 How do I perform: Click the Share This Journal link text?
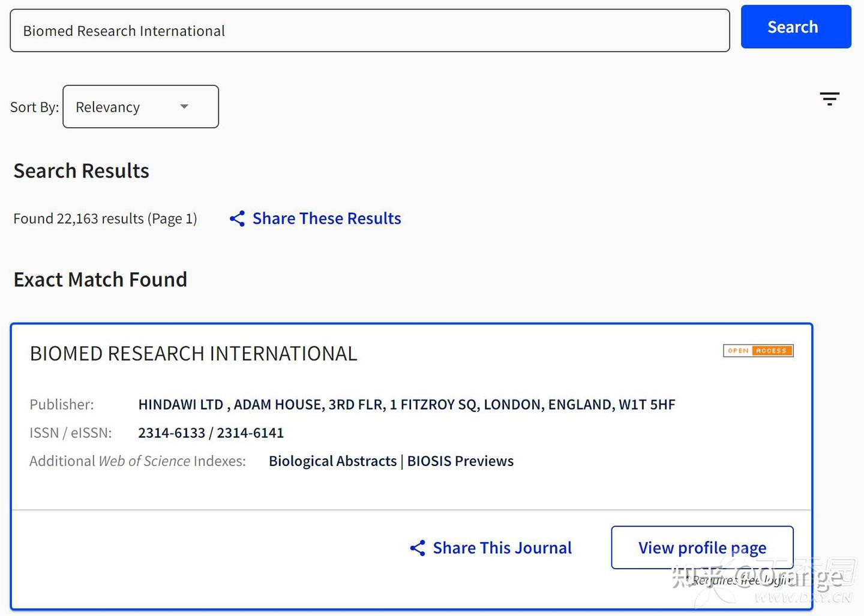[x=502, y=548]
